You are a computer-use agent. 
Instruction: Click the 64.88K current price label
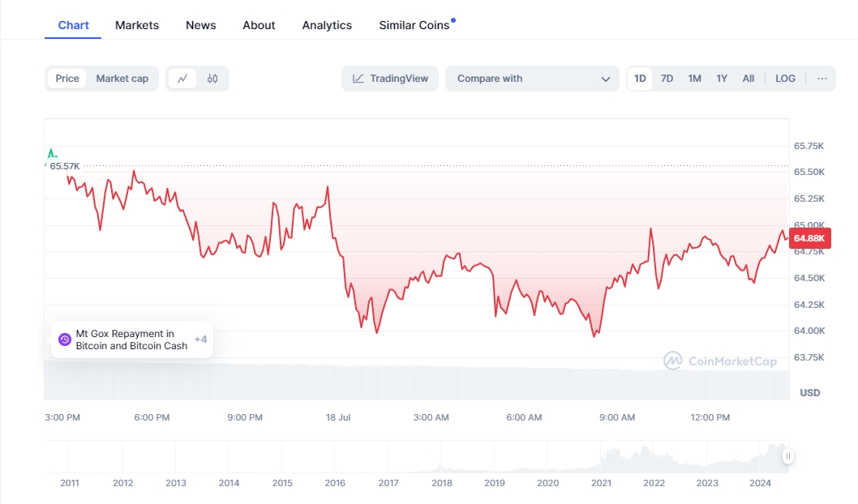[x=809, y=238]
